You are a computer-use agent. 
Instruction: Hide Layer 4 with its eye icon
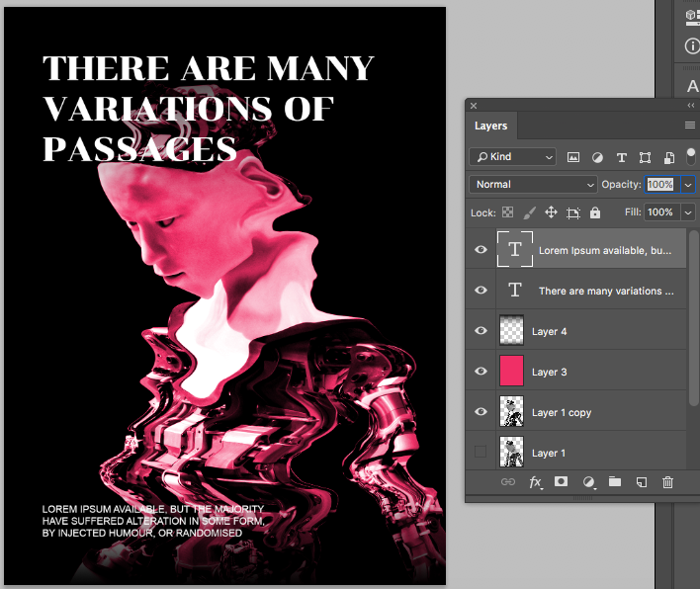click(481, 331)
